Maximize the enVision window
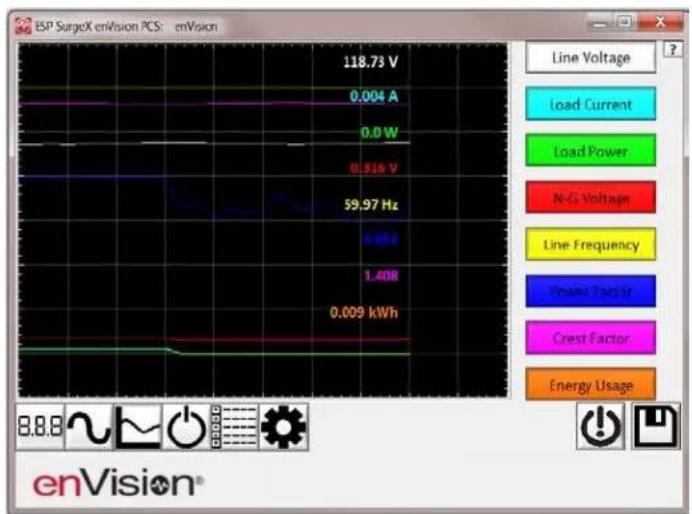This screenshot has height=514, width=692. [x=624, y=22]
